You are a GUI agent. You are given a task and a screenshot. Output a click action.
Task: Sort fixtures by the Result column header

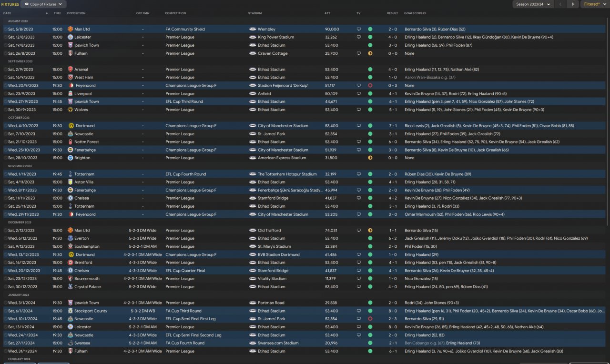coord(392,13)
